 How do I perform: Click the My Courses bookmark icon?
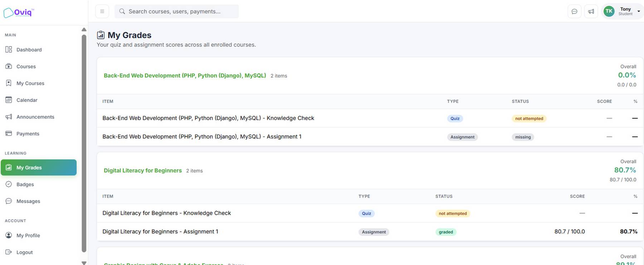9,83
